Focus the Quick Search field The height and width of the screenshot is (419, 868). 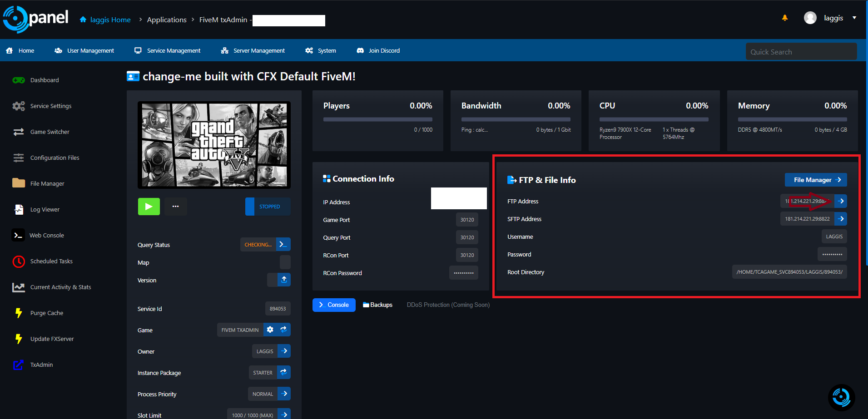click(x=801, y=51)
